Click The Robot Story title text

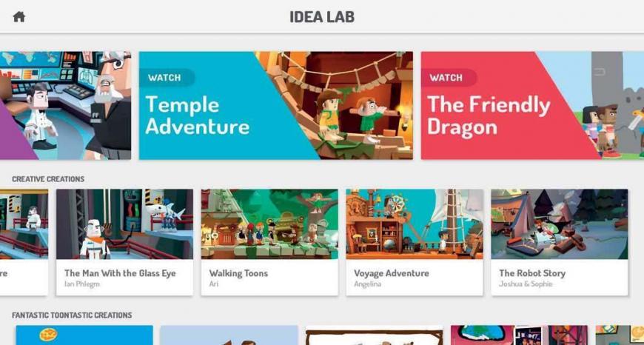coord(532,273)
